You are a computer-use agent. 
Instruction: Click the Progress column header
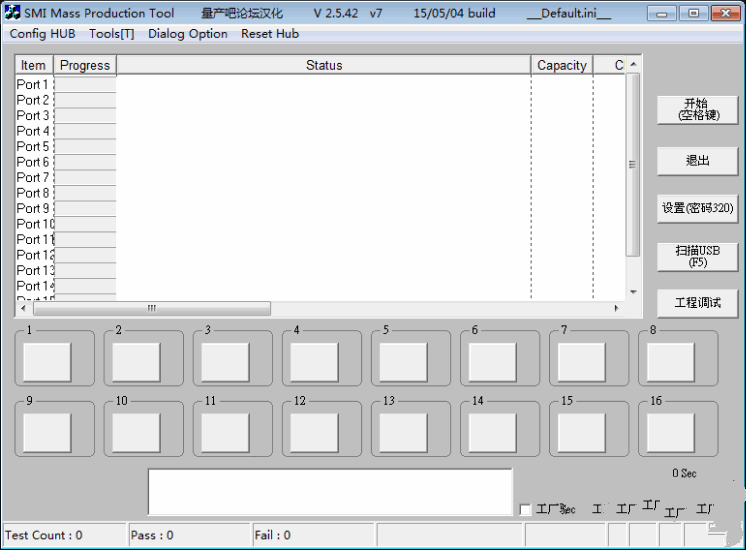(85, 65)
